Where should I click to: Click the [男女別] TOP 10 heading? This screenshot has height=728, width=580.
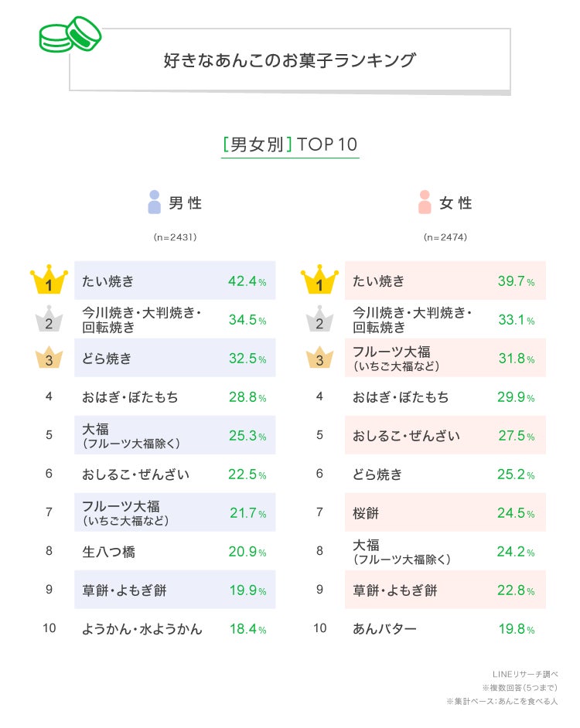[290, 145]
